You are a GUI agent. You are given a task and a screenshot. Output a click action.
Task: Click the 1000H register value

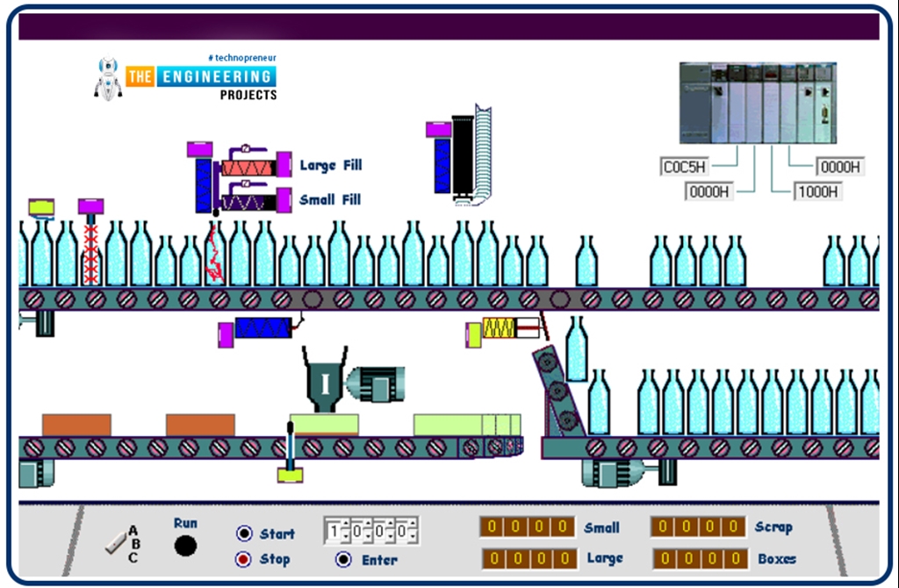click(x=817, y=190)
